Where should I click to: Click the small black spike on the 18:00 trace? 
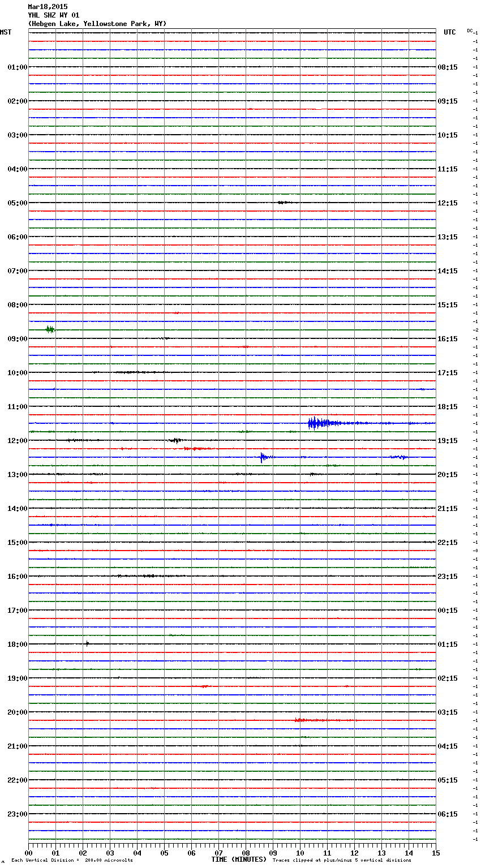point(87,643)
